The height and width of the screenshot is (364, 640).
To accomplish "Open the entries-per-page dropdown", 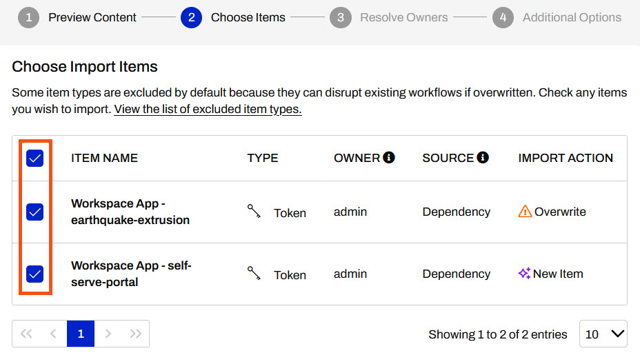I will point(604,334).
